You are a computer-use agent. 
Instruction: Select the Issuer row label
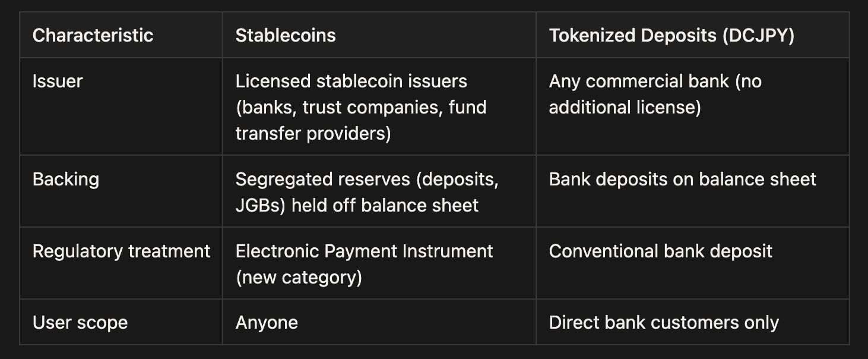(x=58, y=81)
